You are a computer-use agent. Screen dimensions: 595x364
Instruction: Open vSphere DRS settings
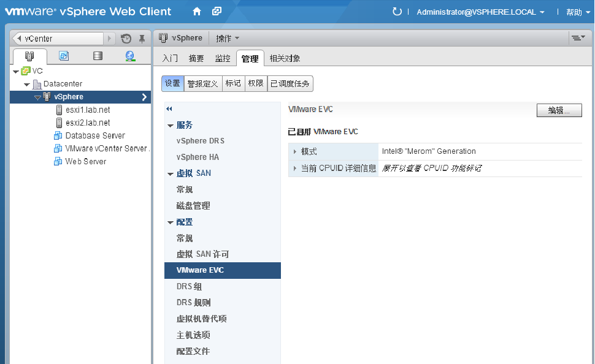[x=201, y=141]
